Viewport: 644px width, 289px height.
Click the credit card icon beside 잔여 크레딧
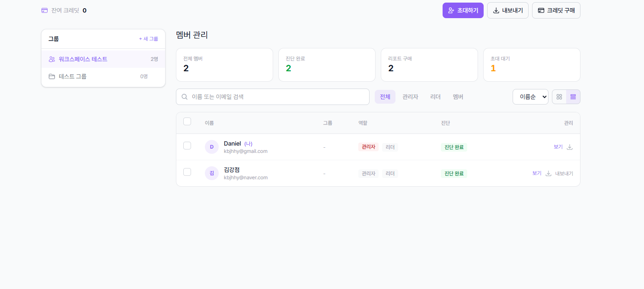[45, 10]
